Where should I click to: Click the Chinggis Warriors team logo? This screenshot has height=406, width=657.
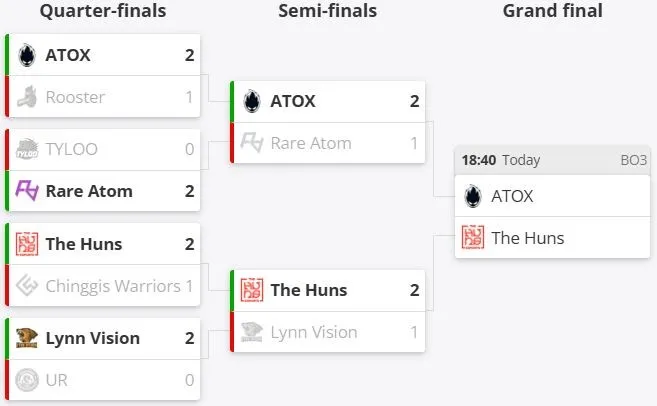pyautogui.click(x=27, y=286)
